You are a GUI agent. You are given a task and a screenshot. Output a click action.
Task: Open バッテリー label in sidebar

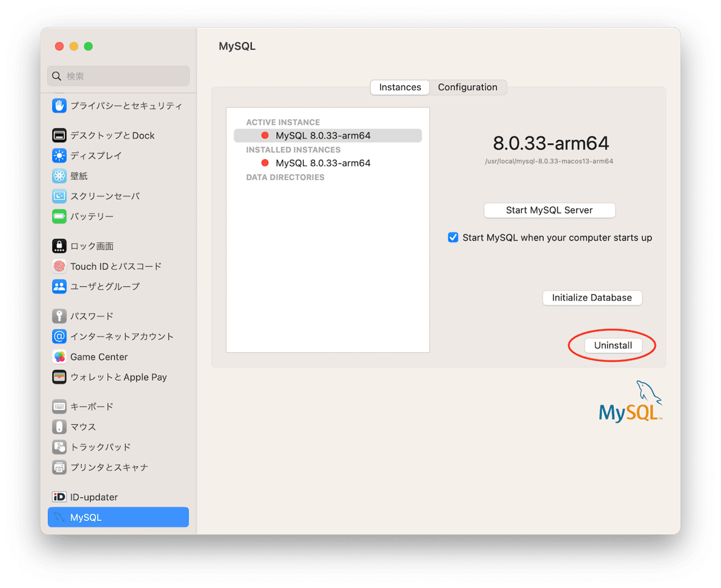(x=92, y=216)
